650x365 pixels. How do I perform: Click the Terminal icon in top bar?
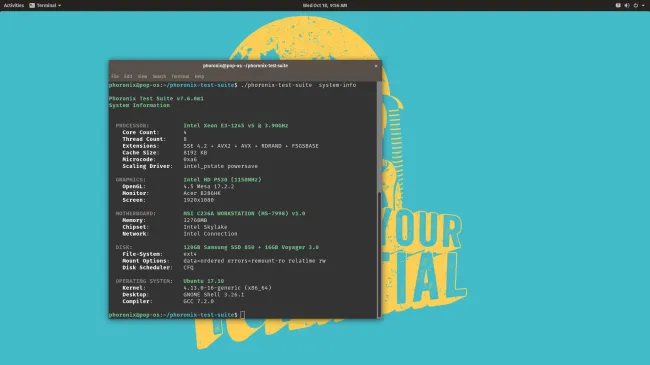[32, 5]
